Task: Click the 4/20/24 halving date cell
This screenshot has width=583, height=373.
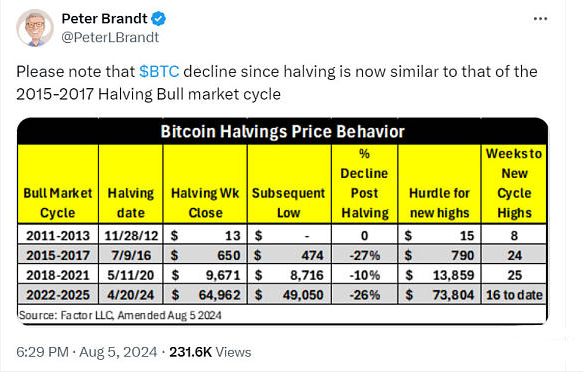Action: pos(131,295)
